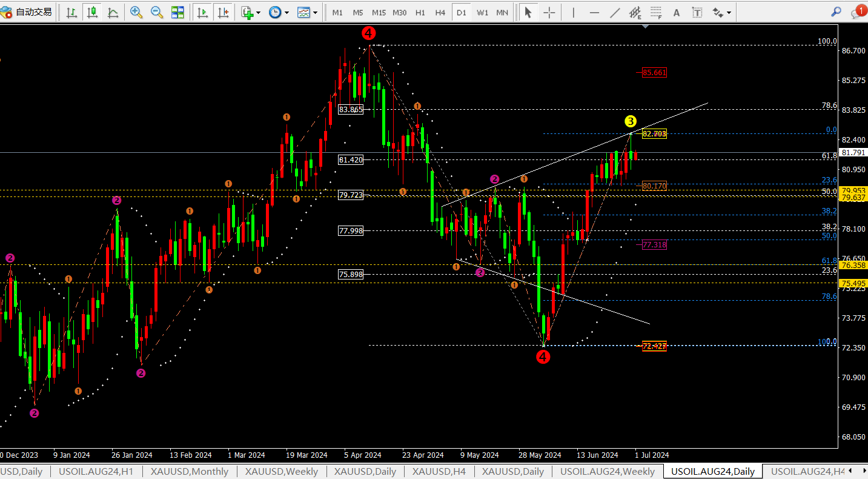Choose the text label tool
Image resolution: width=868 pixels, height=479 pixels.
click(x=697, y=12)
